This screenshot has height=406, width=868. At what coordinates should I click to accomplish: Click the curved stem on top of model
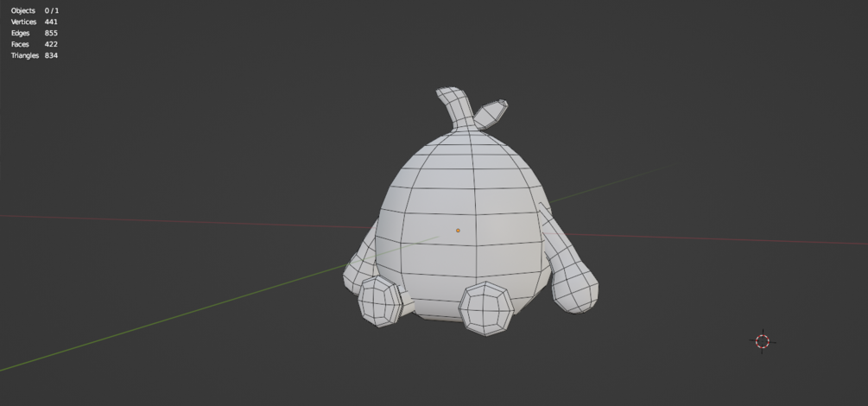coord(456,107)
